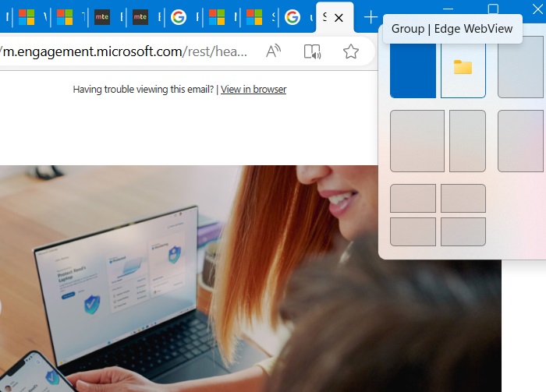Switch to the first mte tab
546x392 pixels.
coord(102,16)
